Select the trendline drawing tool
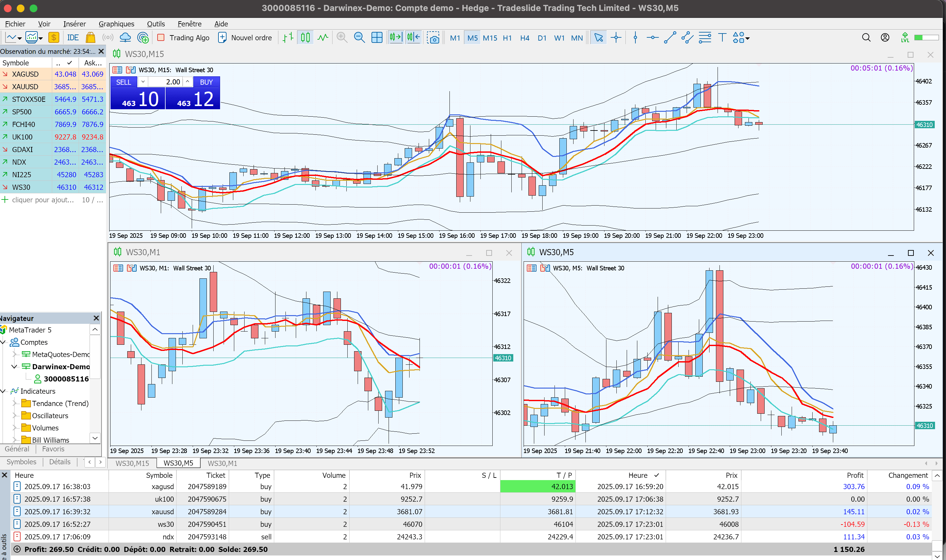The width and height of the screenshot is (946, 560). [x=670, y=38]
